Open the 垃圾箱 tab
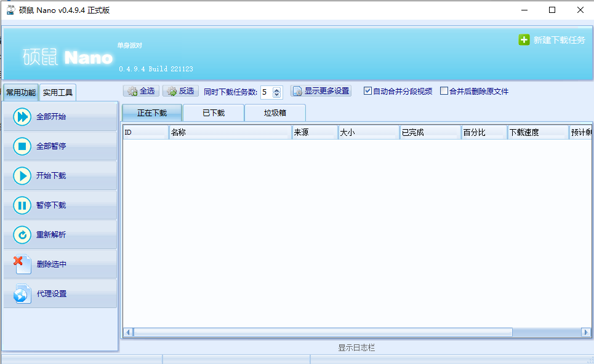The height and width of the screenshot is (364, 594). pos(275,113)
